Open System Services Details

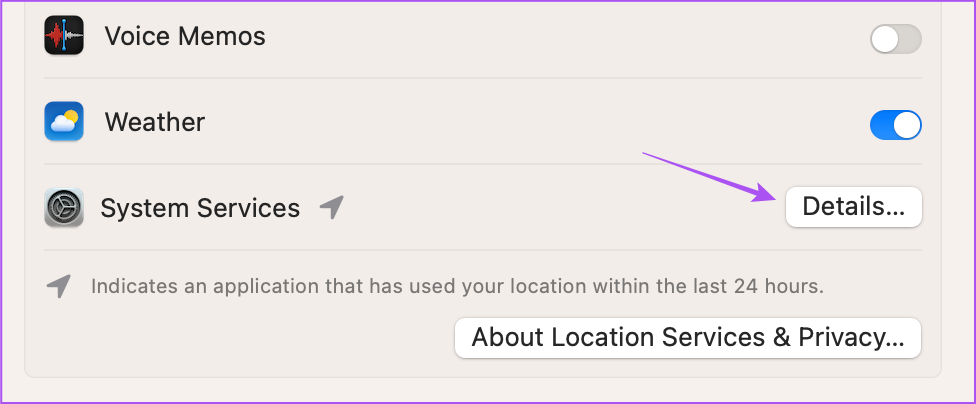(x=853, y=207)
